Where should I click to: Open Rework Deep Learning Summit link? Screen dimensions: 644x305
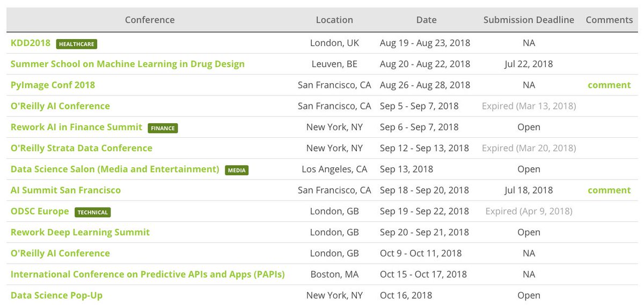tap(80, 232)
